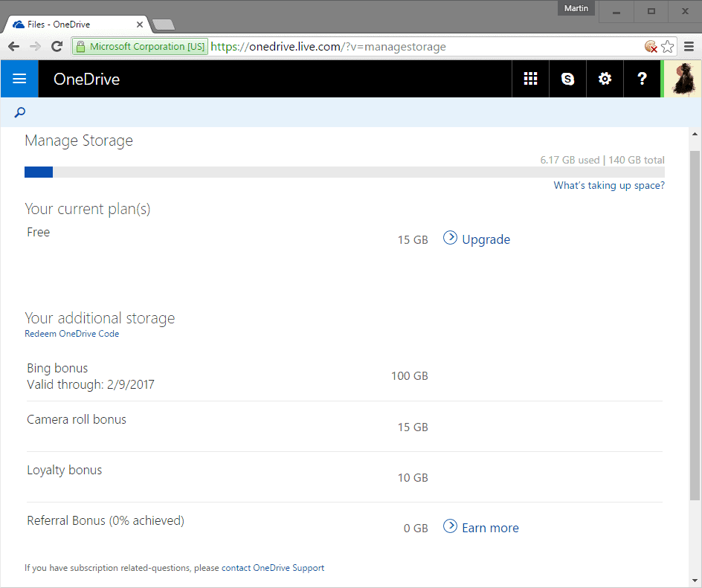Open the search in OneDrive
This screenshot has width=702, height=588.
click(19, 112)
